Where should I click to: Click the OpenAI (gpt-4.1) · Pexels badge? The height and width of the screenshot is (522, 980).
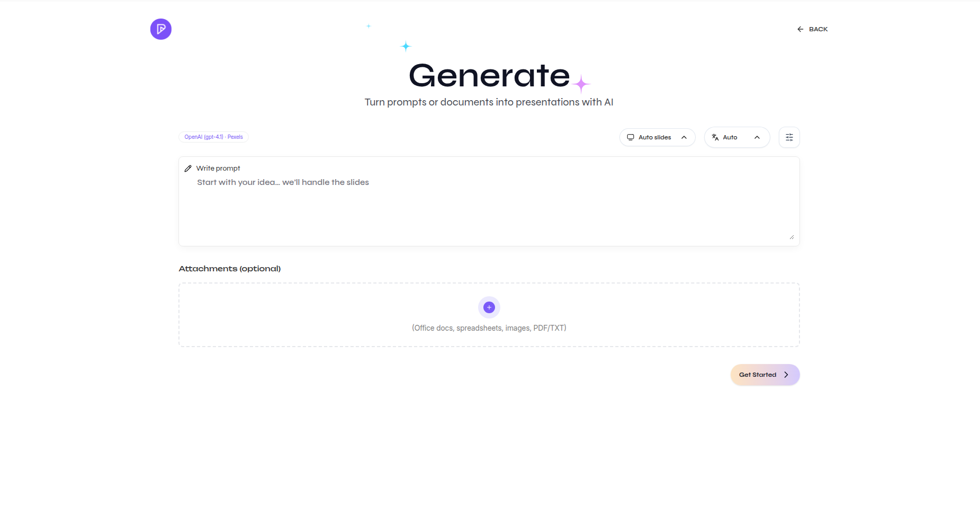(x=213, y=137)
